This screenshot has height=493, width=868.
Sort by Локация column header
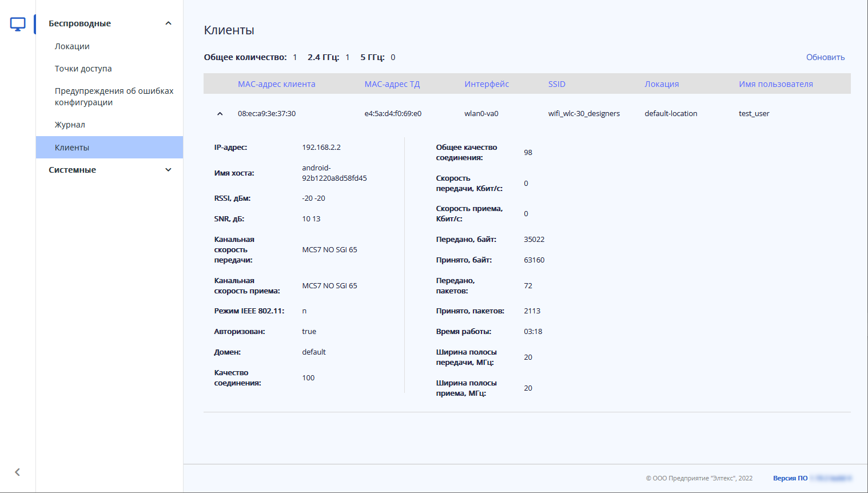point(662,84)
